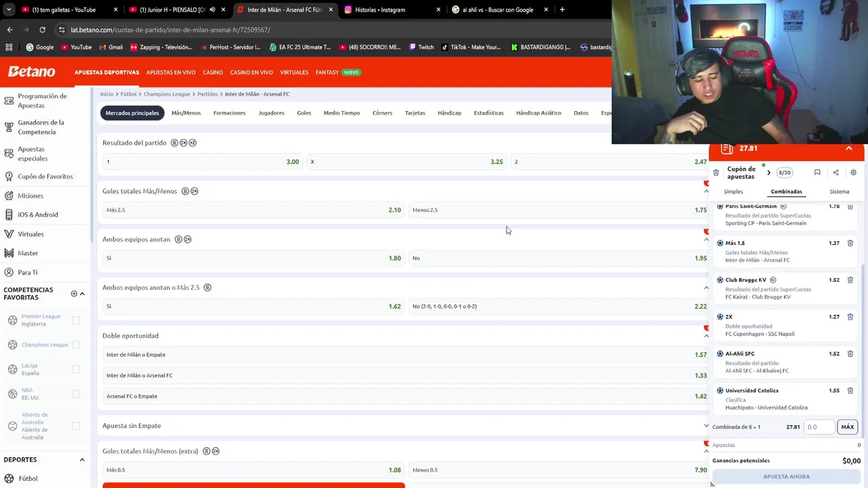Check the NBA favorite checkbox

click(76, 394)
